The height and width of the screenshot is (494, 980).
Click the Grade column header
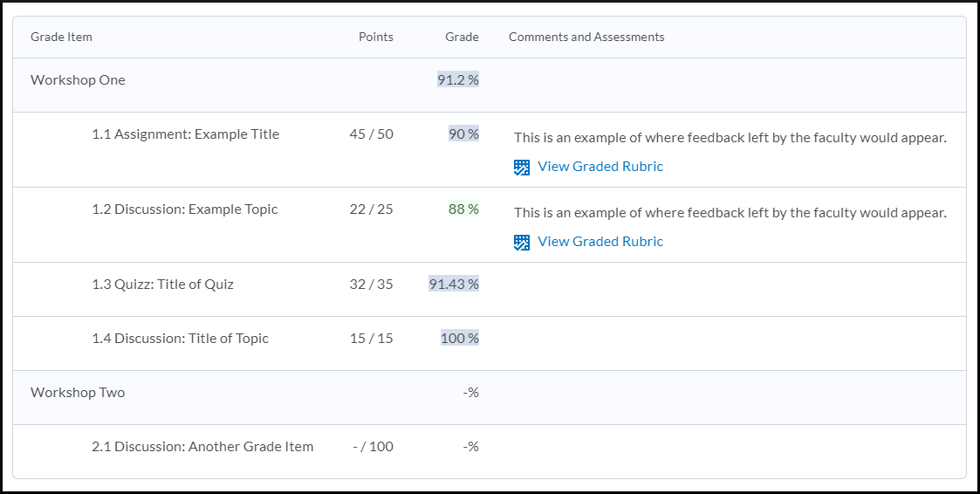tap(462, 37)
